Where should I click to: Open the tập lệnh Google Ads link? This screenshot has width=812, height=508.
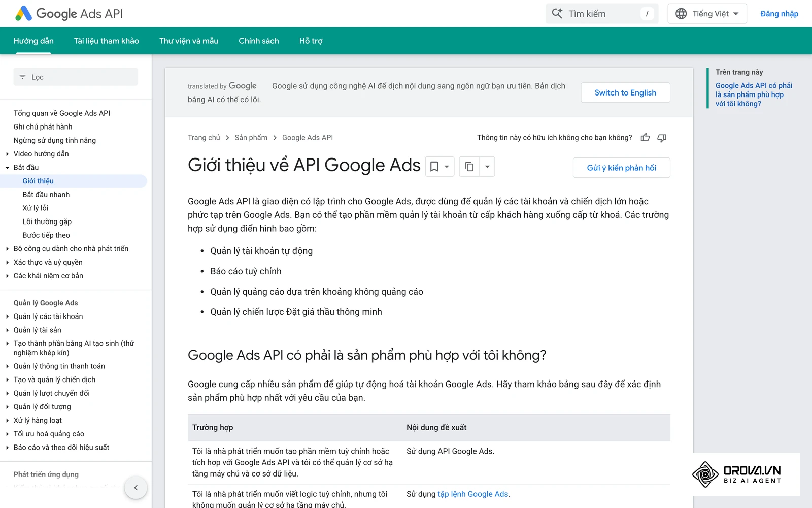tap(473, 494)
